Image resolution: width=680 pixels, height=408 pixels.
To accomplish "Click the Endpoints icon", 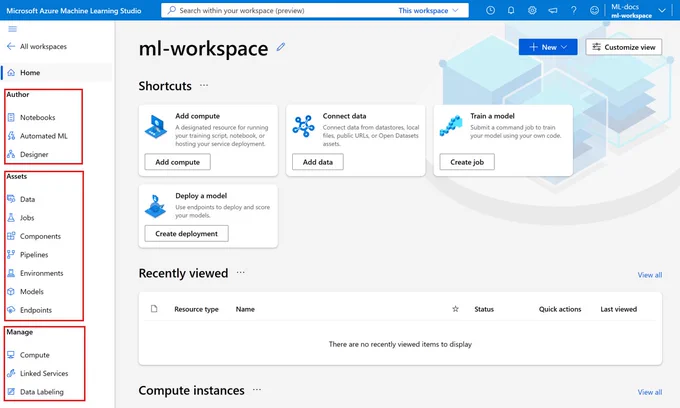I will click(11, 310).
